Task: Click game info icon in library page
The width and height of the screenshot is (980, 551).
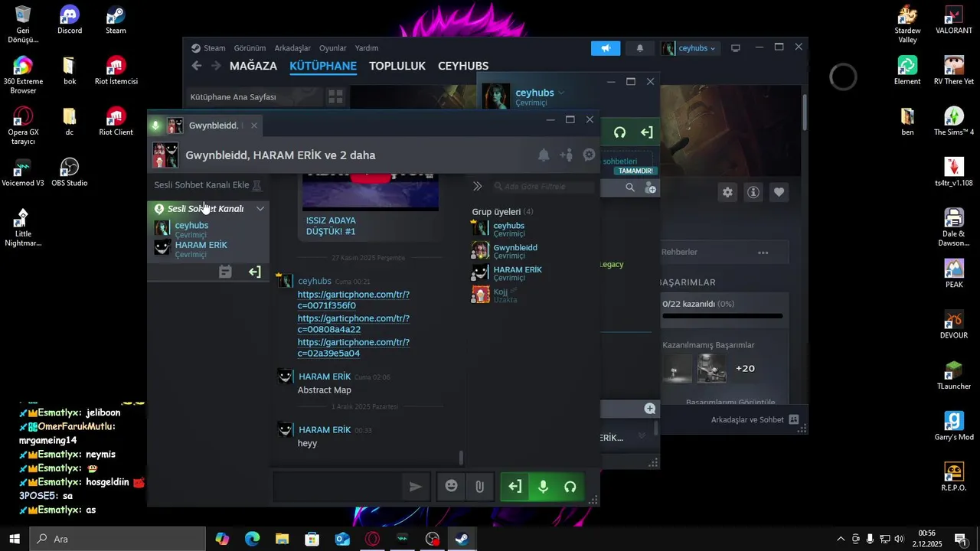Action: tap(753, 193)
